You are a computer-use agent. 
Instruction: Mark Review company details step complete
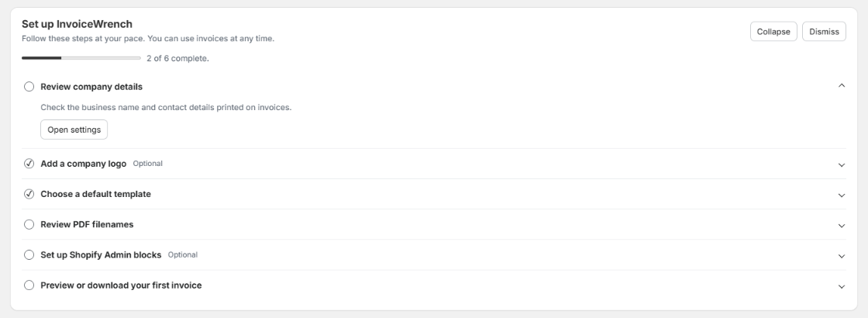(x=29, y=86)
